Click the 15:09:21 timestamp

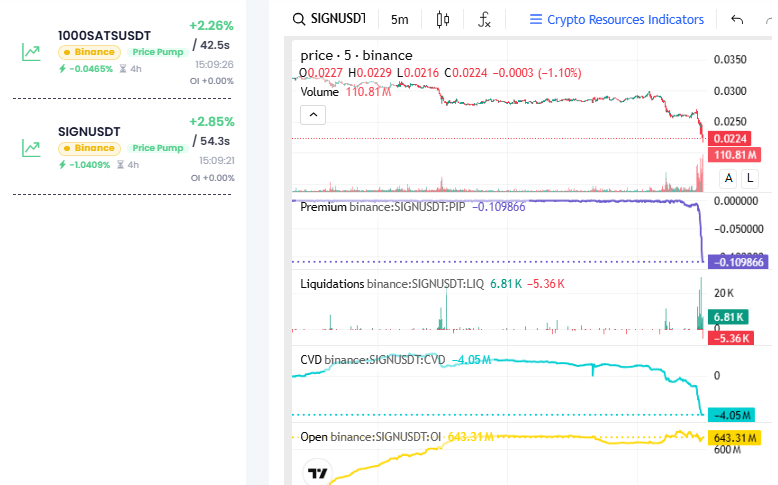coord(217,161)
